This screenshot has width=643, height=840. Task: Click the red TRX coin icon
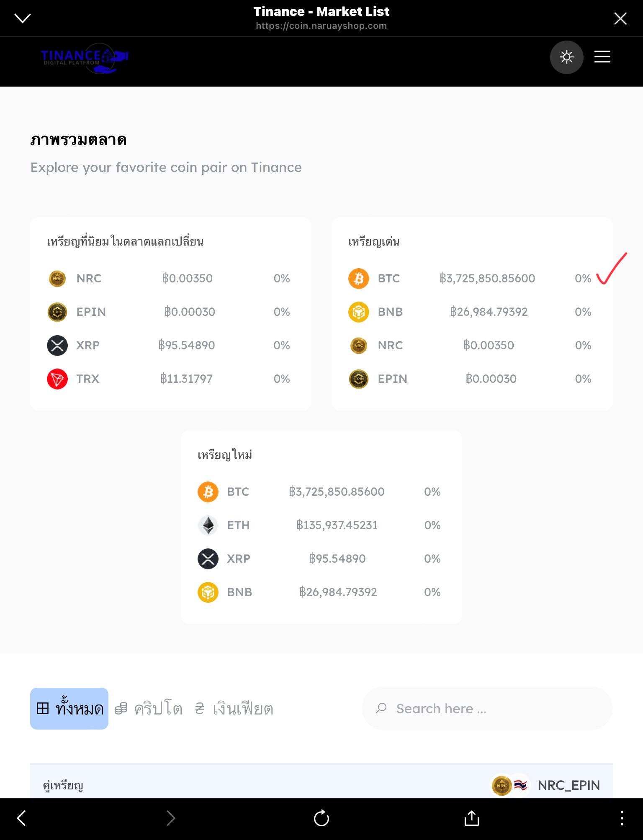coord(57,379)
